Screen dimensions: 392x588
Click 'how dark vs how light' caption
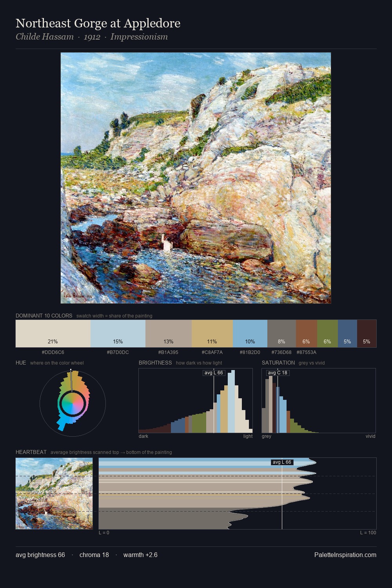(x=199, y=363)
